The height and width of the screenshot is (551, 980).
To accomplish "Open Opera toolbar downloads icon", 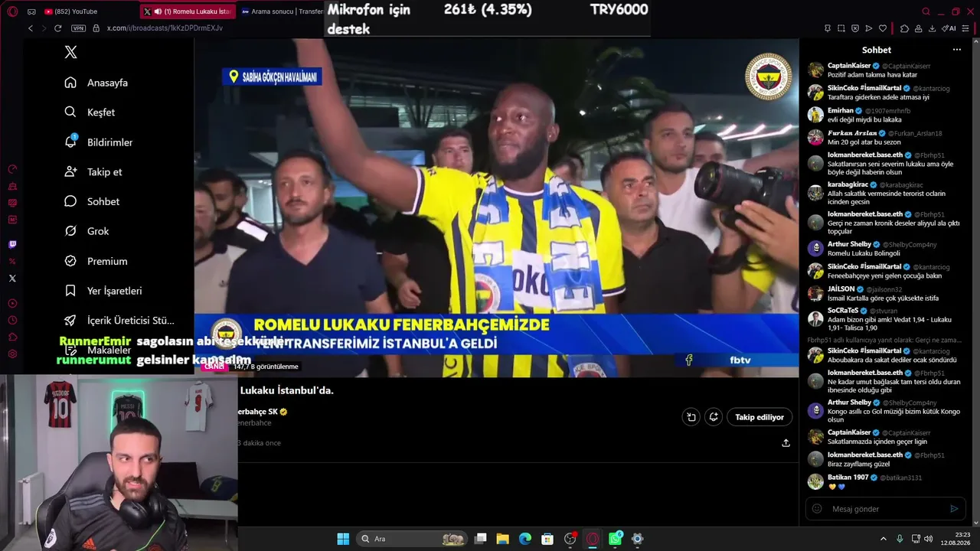I will tap(932, 28).
